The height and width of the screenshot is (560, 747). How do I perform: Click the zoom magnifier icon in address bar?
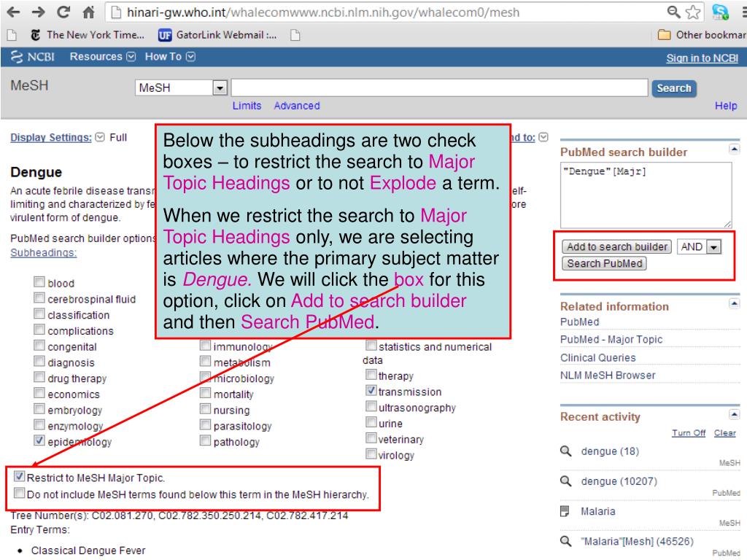pyautogui.click(x=673, y=12)
